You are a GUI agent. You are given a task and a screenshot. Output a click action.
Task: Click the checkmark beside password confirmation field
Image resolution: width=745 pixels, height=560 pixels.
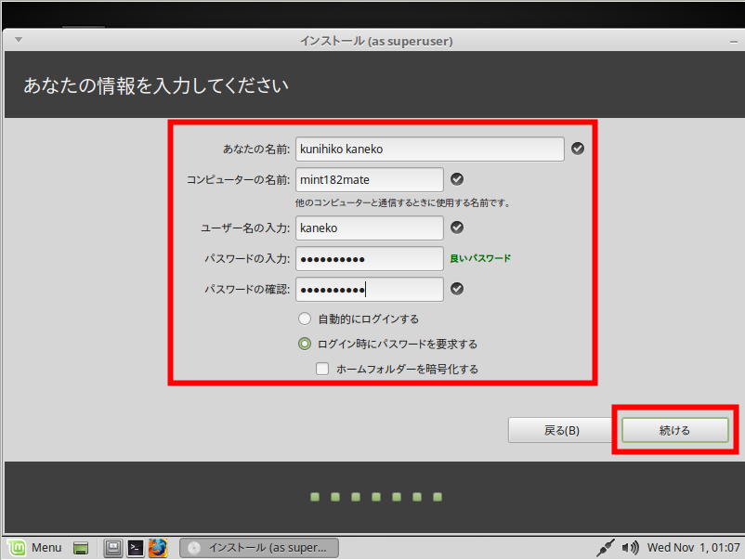click(x=457, y=289)
